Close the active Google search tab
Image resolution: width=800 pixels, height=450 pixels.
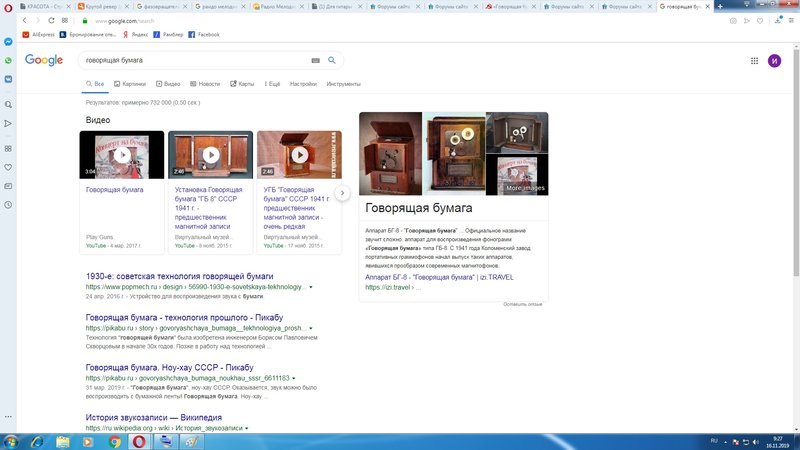[x=707, y=7]
